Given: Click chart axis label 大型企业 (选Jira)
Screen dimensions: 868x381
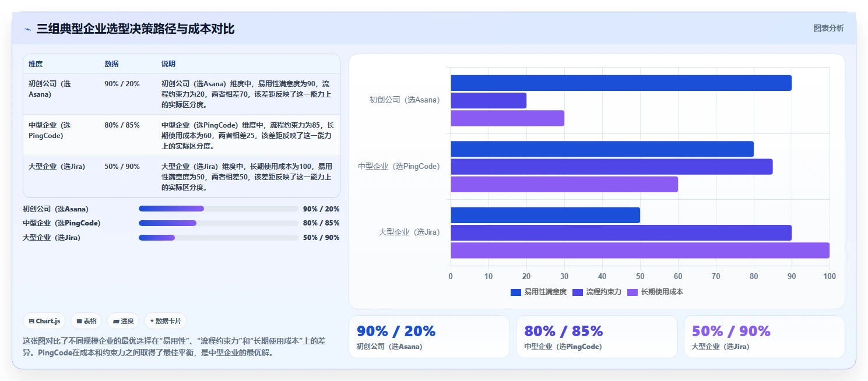Looking at the screenshot, I should pos(409,232).
